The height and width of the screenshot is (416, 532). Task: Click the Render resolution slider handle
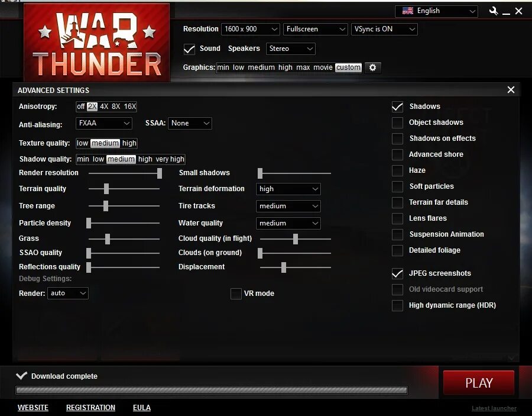tap(160, 173)
